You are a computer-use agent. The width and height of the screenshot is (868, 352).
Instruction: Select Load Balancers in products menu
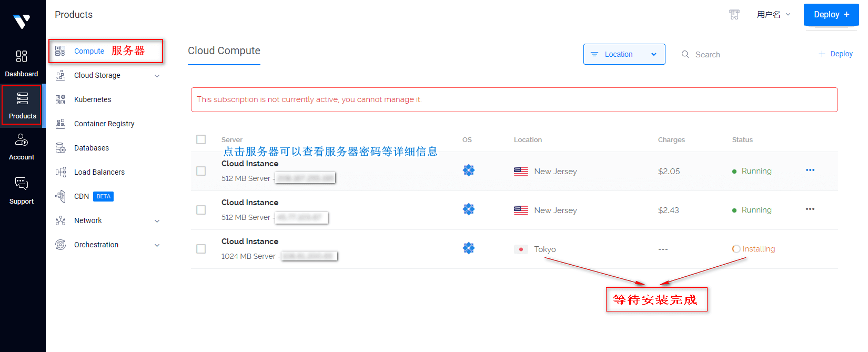(99, 172)
